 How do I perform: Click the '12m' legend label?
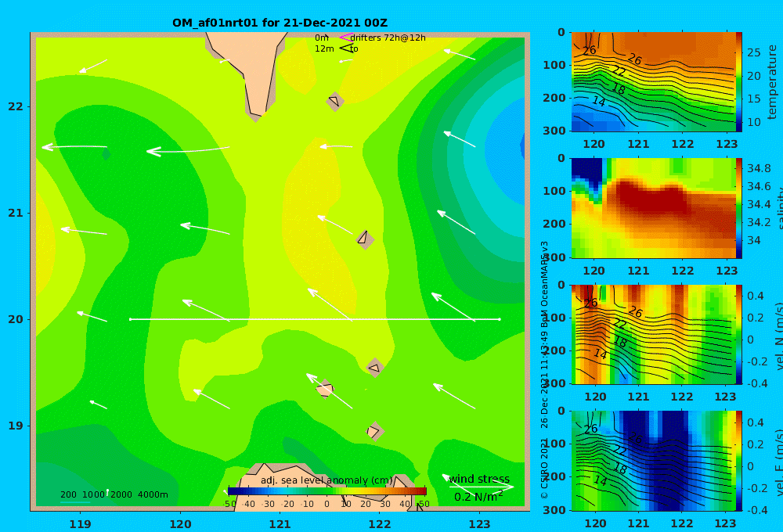tap(324, 49)
